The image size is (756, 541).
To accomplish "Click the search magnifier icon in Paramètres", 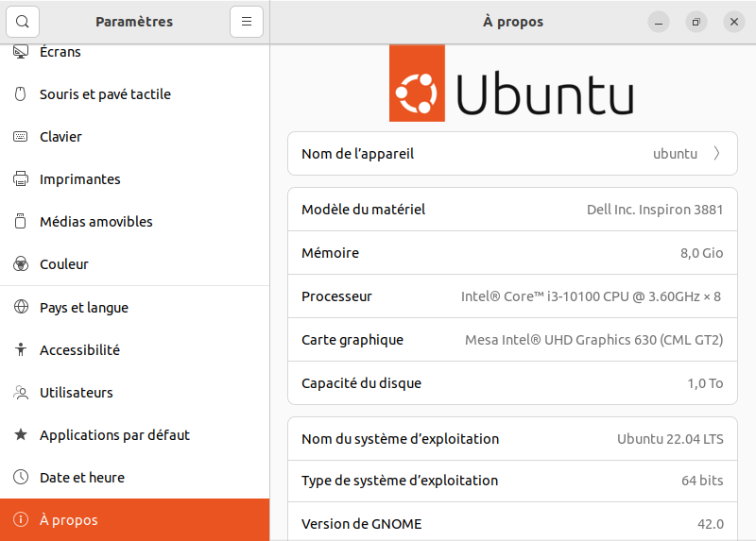I will 22,22.
